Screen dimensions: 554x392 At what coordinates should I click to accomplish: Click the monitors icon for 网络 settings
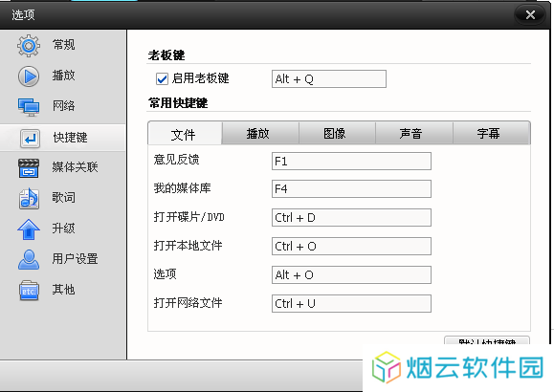click(29, 107)
